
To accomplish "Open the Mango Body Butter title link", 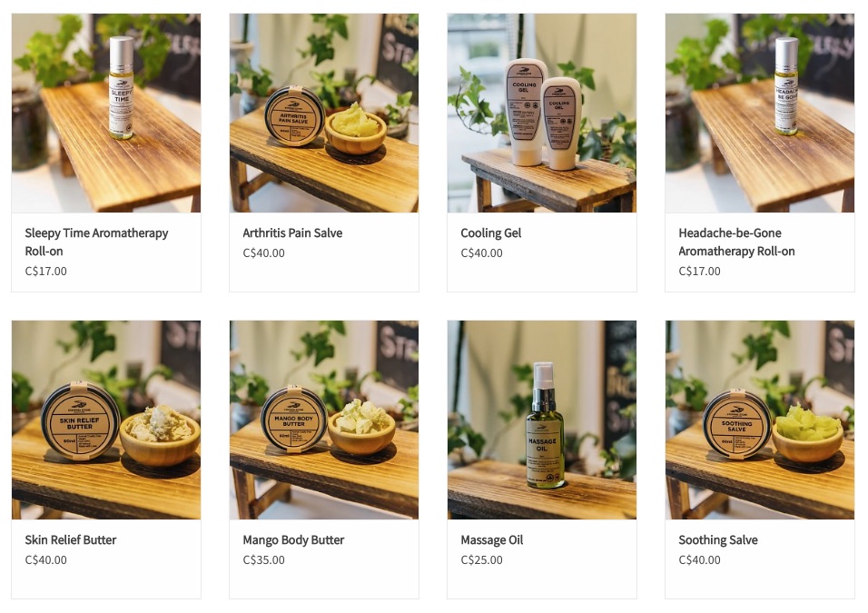I will coord(293,540).
